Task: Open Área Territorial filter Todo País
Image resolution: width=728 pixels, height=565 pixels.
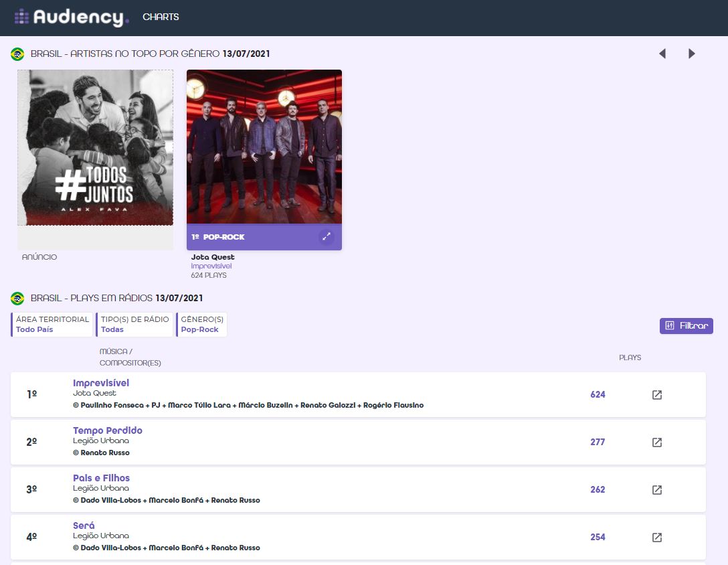Action: [52, 324]
